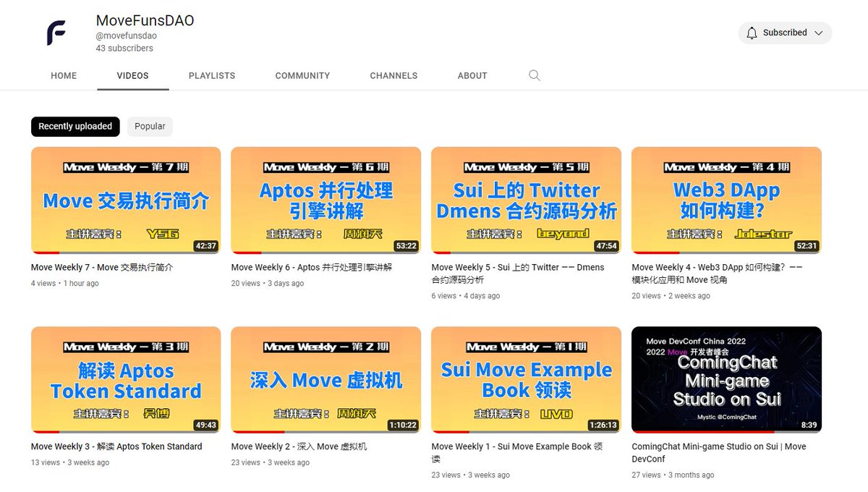Click the 47:54 duration badge
This screenshot has height=492, width=868.
pyautogui.click(x=606, y=246)
